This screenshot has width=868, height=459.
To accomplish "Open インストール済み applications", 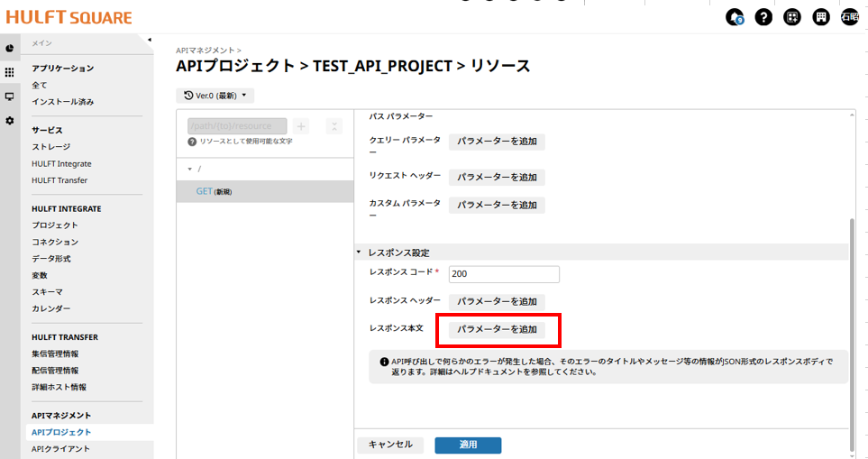I will [x=62, y=102].
